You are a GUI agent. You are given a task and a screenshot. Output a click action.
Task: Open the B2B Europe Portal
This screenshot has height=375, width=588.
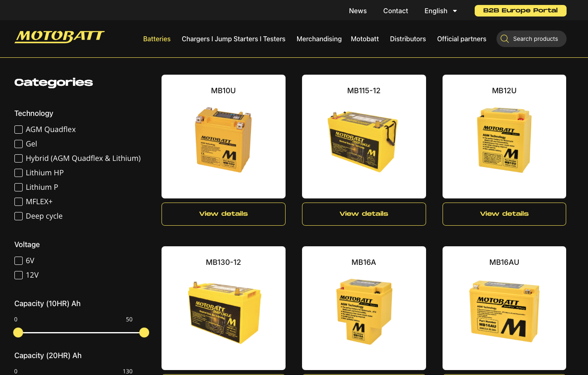520,11
